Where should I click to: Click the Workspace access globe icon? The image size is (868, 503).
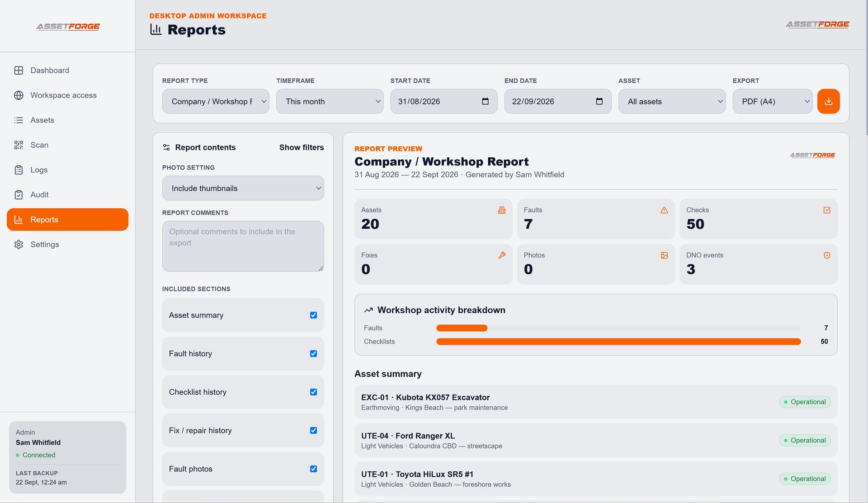19,95
